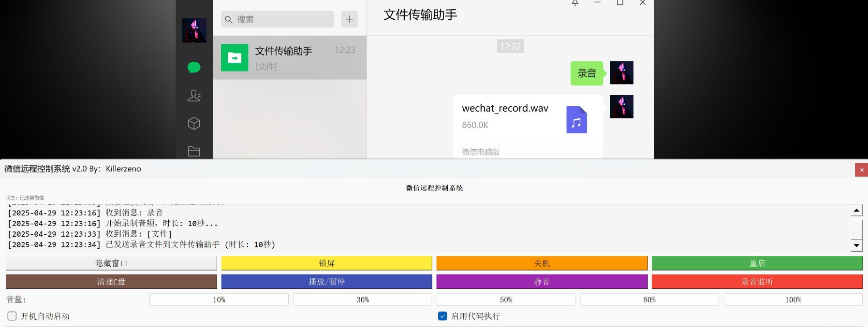
Task: Click the 860.0K file size text
Action: (x=475, y=125)
